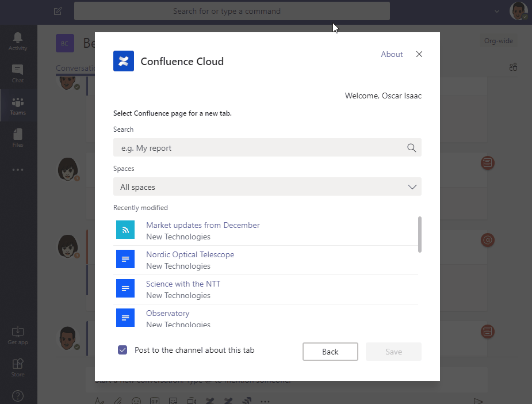Click the Search for or type a command box

click(x=232, y=11)
